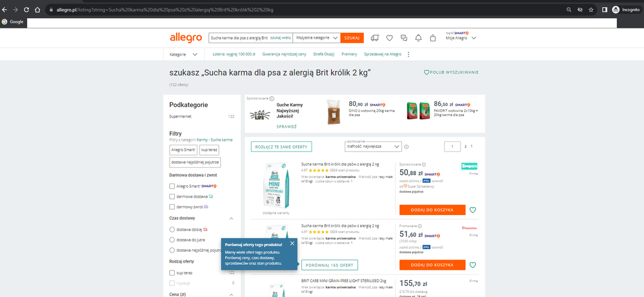
Task: Open the 'Kategorie' menu
Action: pyautogui.click(x=183, y=54)
